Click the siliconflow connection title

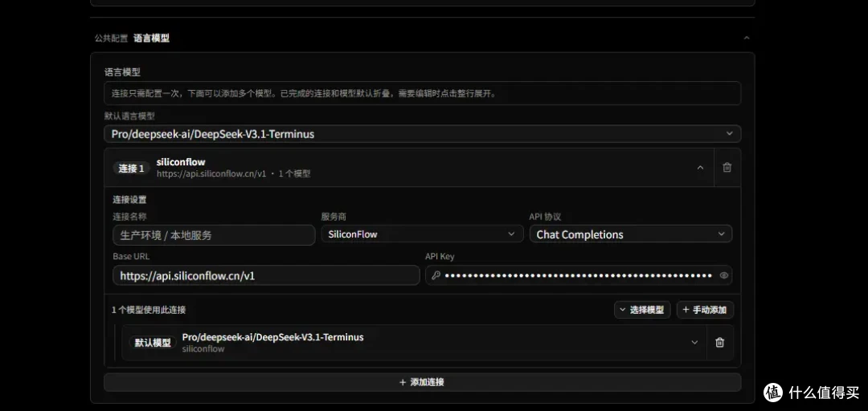[181, 162]
